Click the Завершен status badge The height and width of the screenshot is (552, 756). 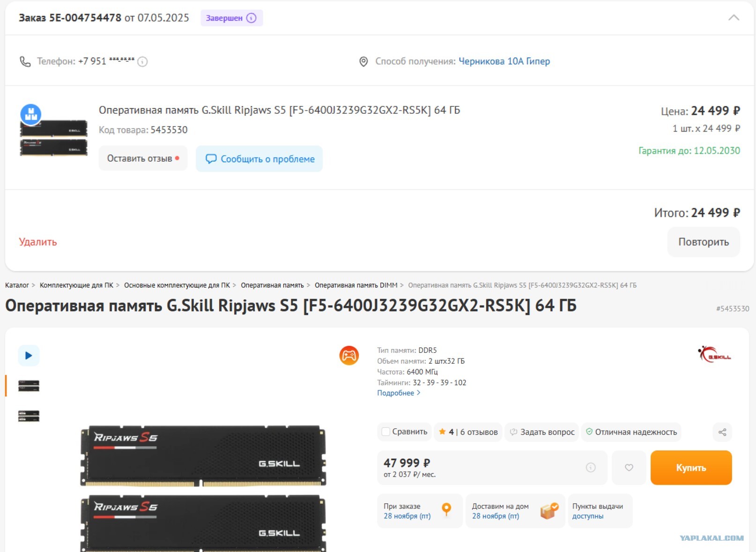tap(232, 18)
